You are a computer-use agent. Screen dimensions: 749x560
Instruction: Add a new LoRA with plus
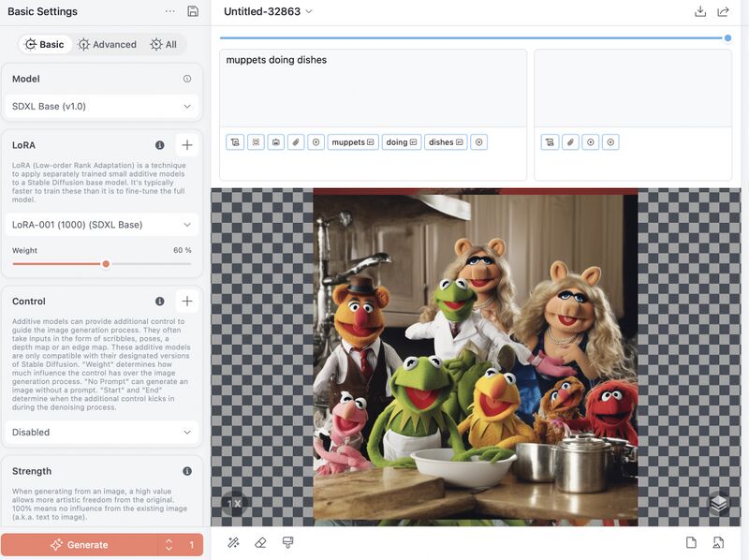(x=187, y=145)
